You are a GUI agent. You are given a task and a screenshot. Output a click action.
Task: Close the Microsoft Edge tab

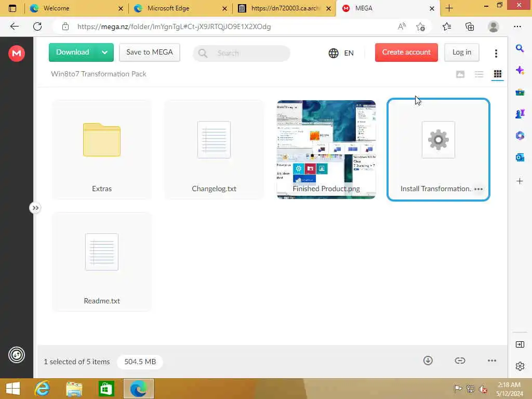tap(224, 8)
